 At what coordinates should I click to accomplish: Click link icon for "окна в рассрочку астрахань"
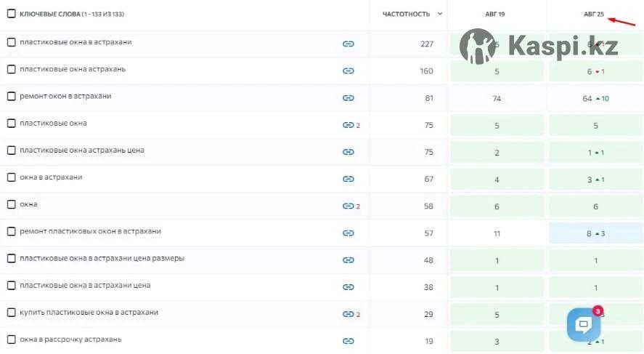point(348,341)
